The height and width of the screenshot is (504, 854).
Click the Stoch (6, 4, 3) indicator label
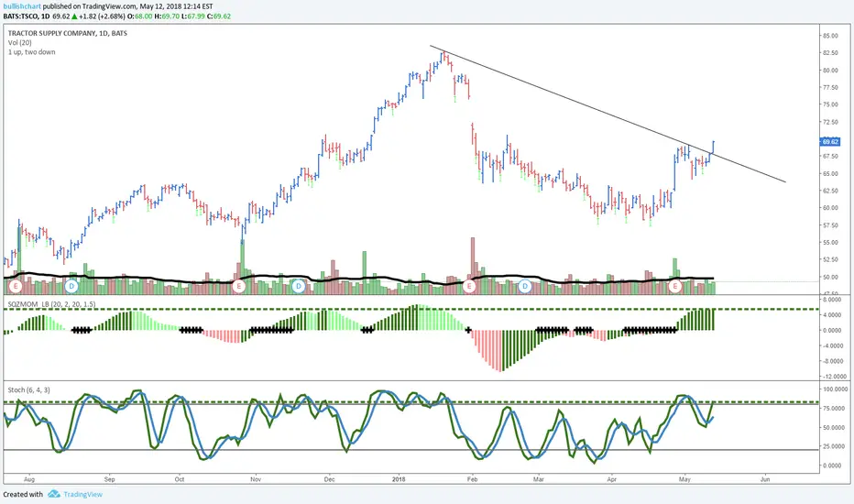point(29,389)
